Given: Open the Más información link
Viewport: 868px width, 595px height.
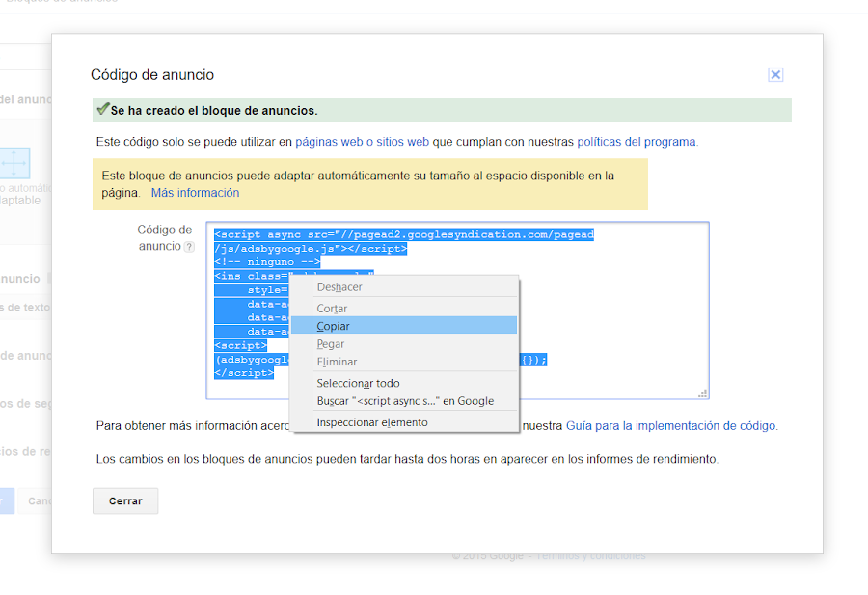Looking at the screenshot, I should (x=196, y=193).
